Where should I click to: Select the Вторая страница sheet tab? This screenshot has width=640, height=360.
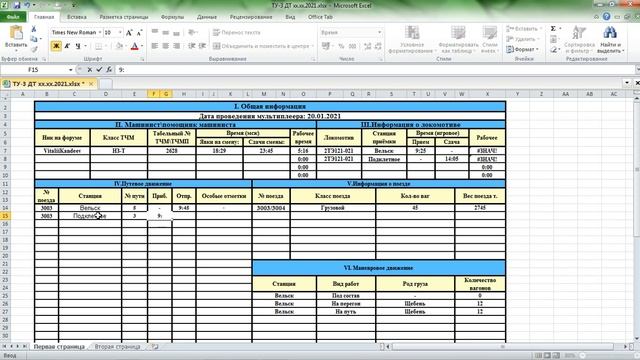(x=117, y=347)
